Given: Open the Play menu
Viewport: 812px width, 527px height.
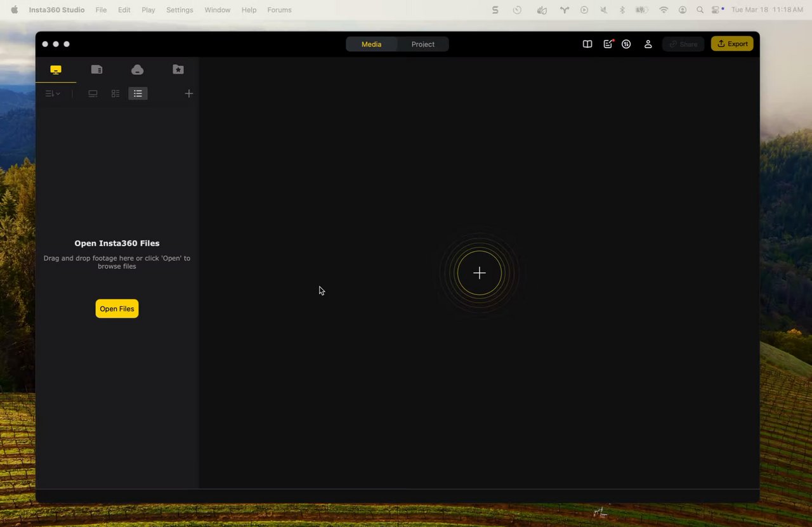Looking at the screenshot, I should click(148, 10).
